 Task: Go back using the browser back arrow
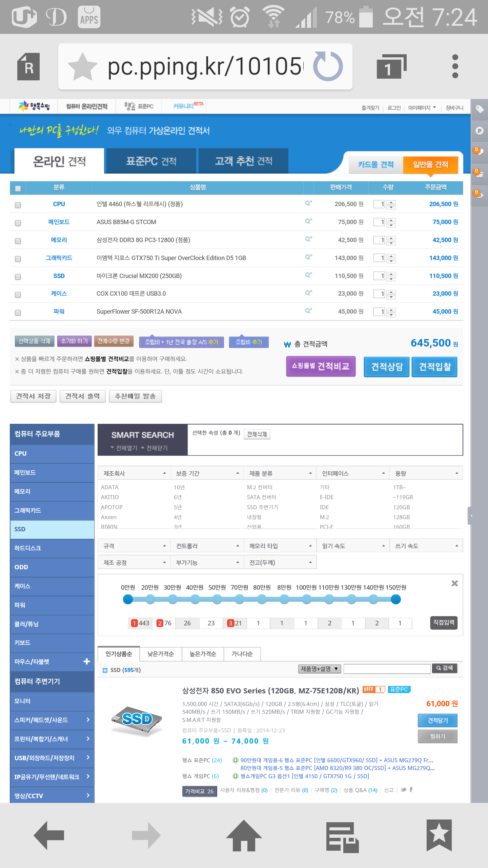[49, 835]
